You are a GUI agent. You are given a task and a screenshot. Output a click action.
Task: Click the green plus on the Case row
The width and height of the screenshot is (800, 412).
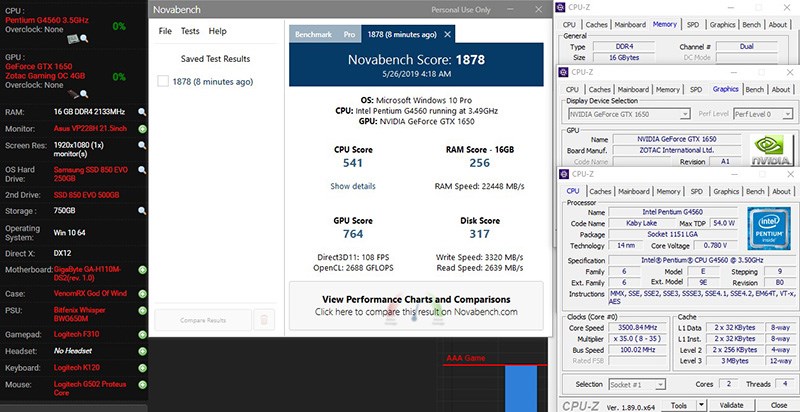click(142, 294)
